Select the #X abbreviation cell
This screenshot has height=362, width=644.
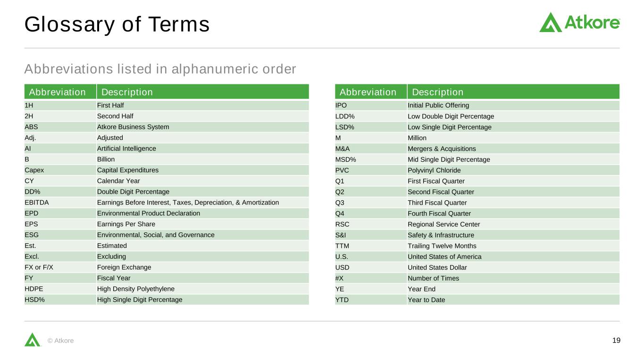pos(340,278)
